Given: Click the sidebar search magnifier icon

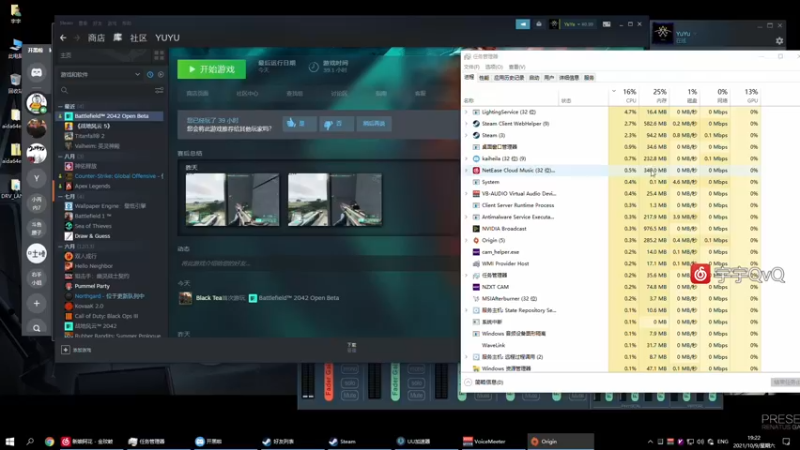Looking at the screenshot, I should pos(37,328).
